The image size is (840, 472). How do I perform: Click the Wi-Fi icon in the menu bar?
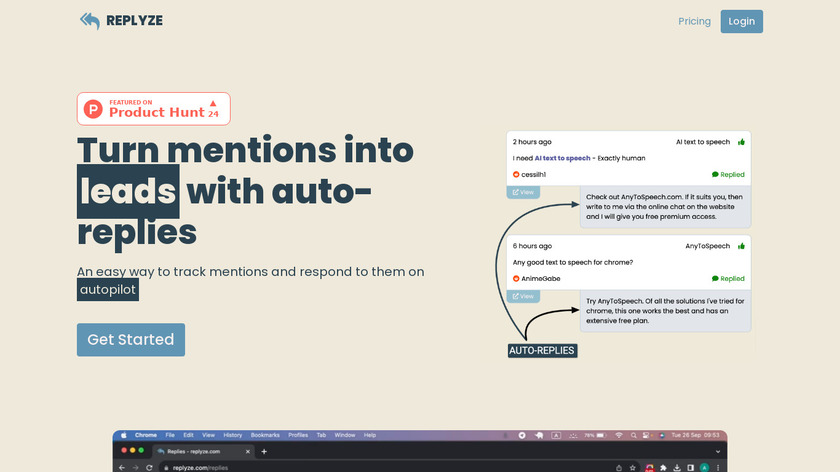coord(619,435)
